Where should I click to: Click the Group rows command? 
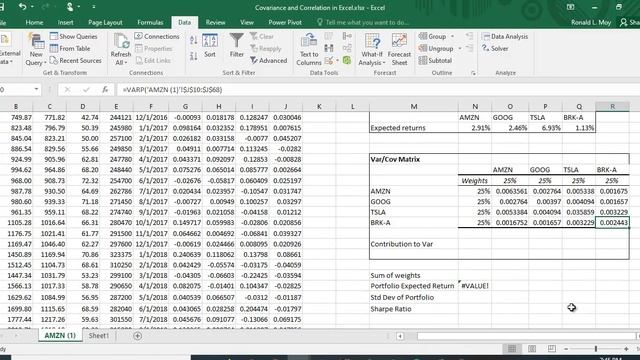[x=432, y=36]
